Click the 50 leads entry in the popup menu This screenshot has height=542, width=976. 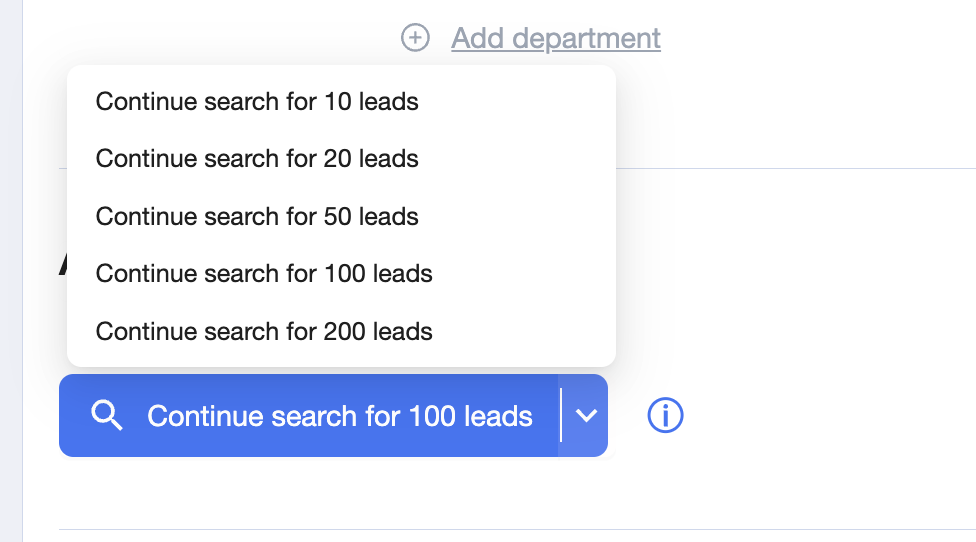(341, 217)
